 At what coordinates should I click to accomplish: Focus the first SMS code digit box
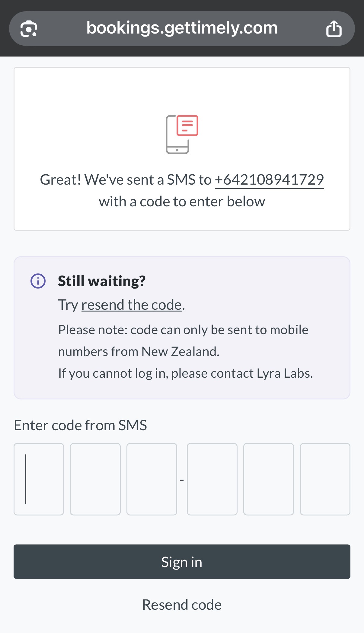(39, 479)
